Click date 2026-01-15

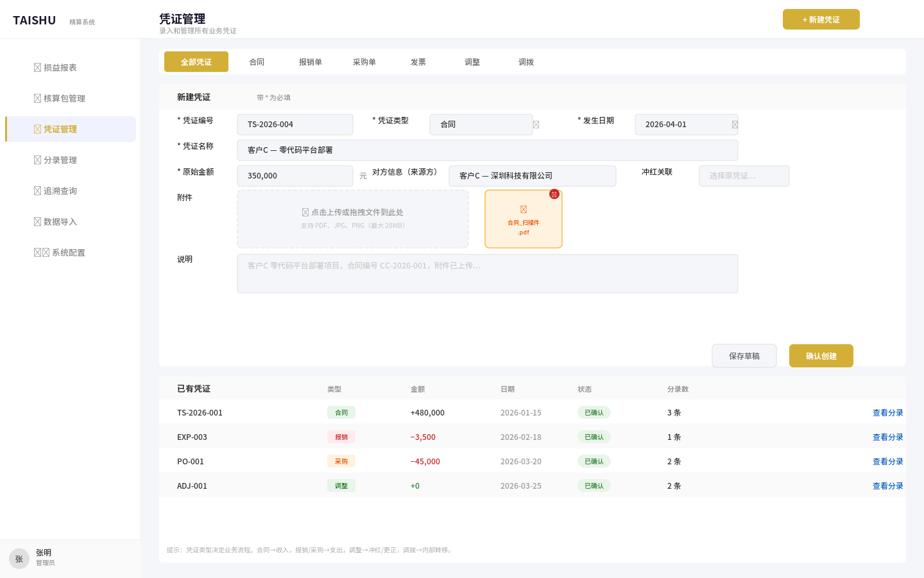click(x=521, y=413)
